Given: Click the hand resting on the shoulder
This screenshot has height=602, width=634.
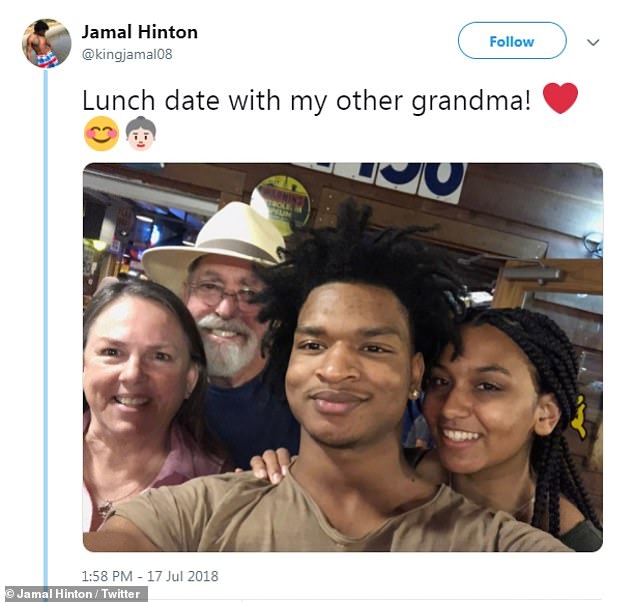Looking at the screenshot, I should coord(272,465).
